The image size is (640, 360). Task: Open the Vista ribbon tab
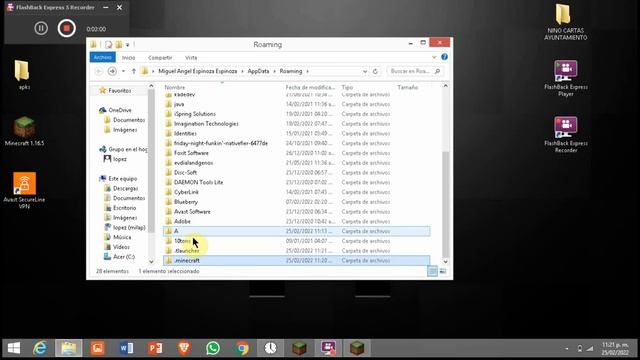click(x=191, y=58)
